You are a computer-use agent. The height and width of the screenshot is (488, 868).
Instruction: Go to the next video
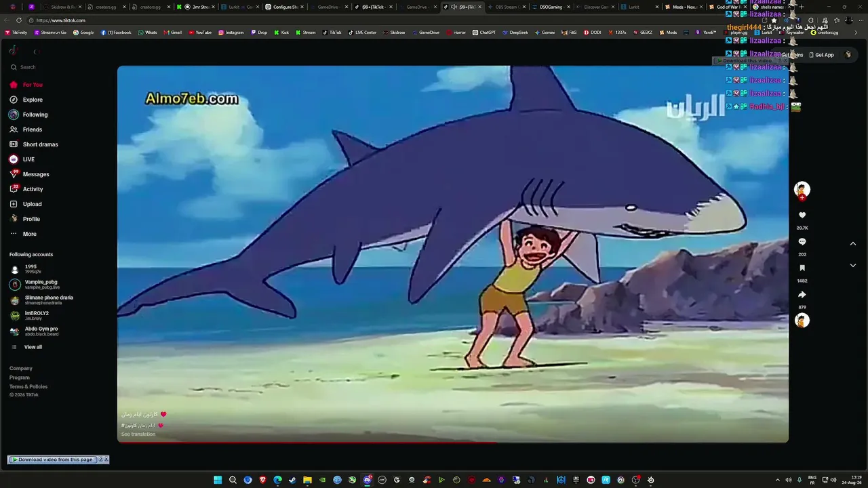point(853,266)
